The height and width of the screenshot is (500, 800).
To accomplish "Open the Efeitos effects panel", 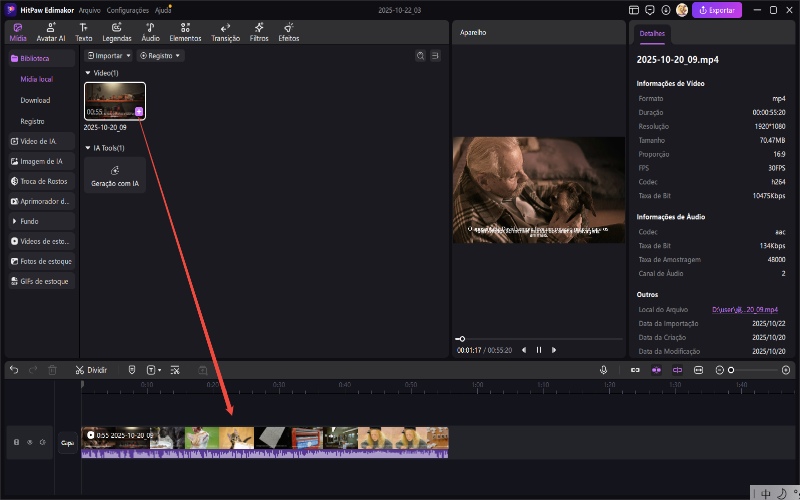I will 289,32.
